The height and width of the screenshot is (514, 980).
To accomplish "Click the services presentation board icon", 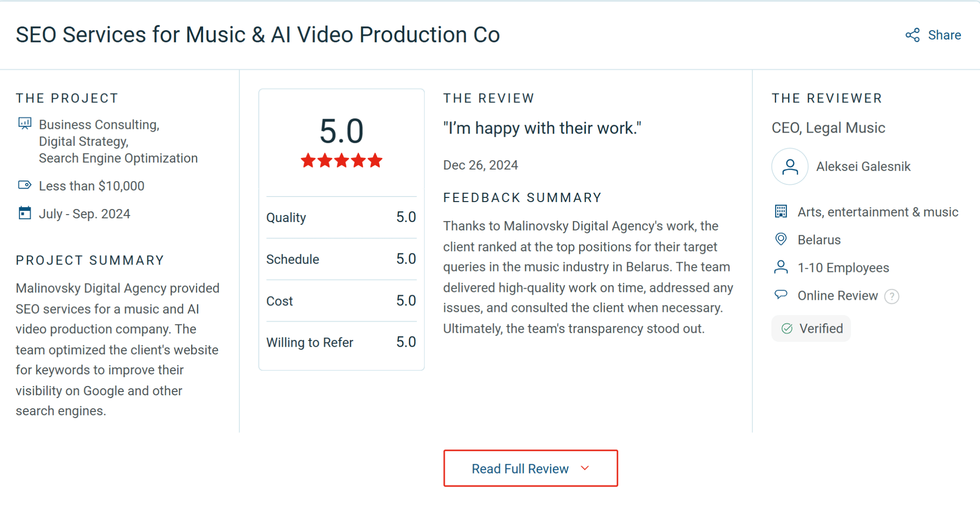I will point(25,124).
